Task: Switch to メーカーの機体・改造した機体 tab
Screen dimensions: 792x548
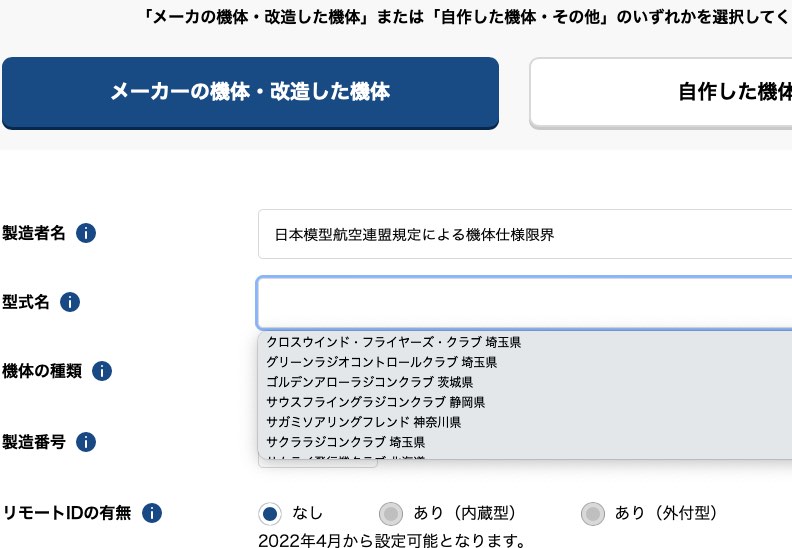Action: (250, 93)
